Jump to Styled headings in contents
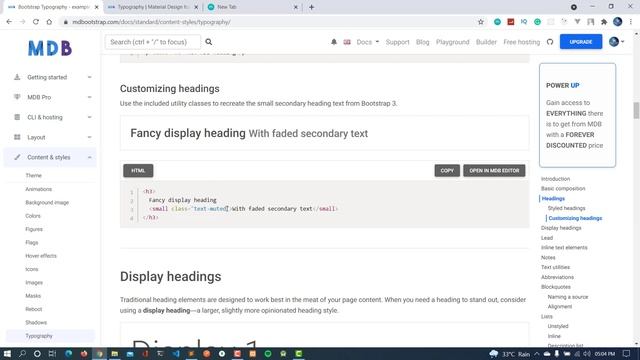 point(566,208)
